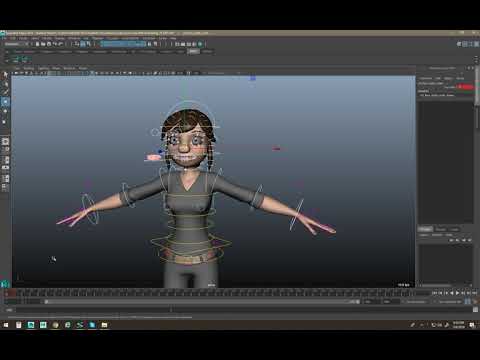Screen dimensions: 480x360
Task: Open the taskbar clock
Action: coord(459,325)
